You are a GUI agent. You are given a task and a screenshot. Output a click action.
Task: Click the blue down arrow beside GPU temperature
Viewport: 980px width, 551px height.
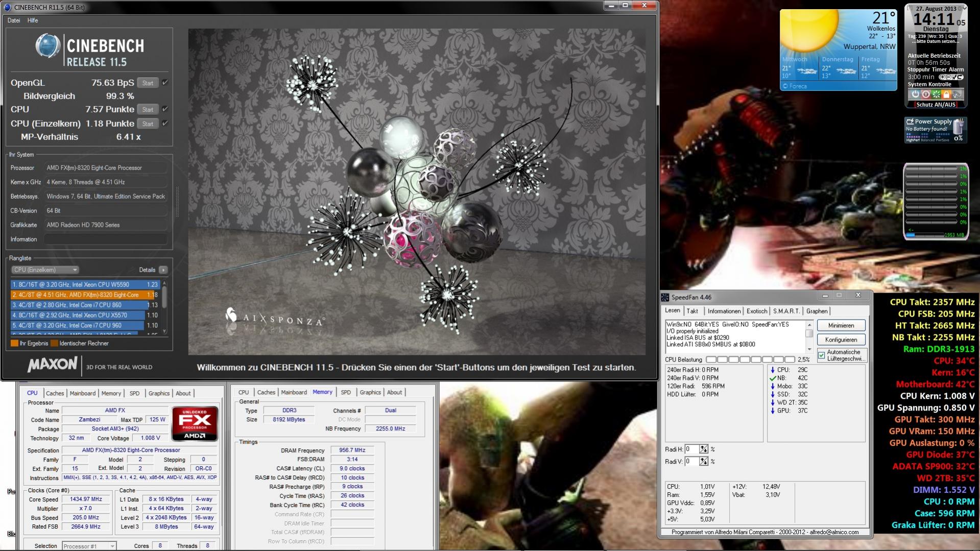(773, 411)
